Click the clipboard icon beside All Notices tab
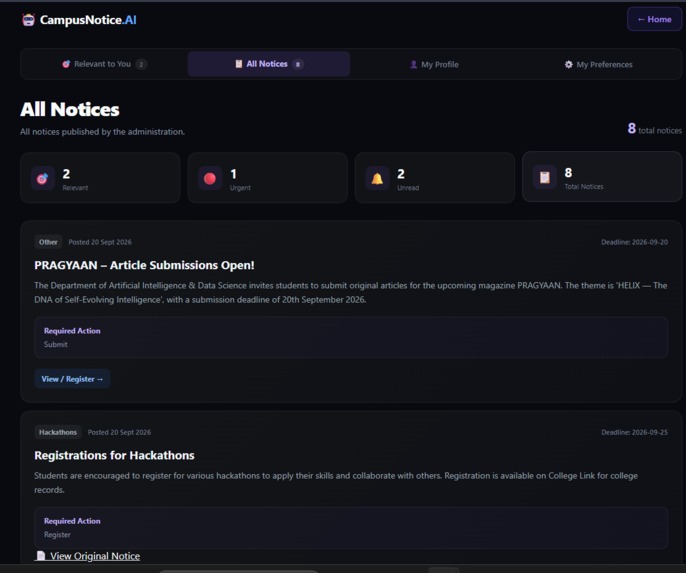This screenshot has width=686, height=573. 239,64
